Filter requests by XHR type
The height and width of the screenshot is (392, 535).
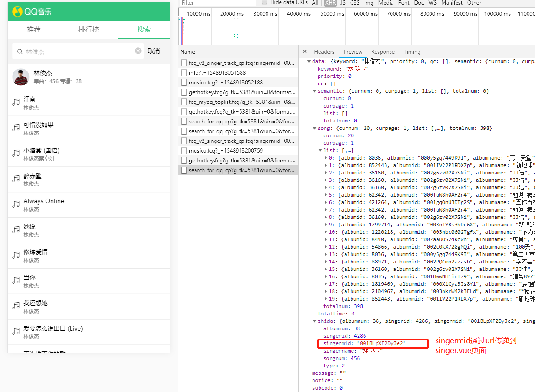[330, 3]
